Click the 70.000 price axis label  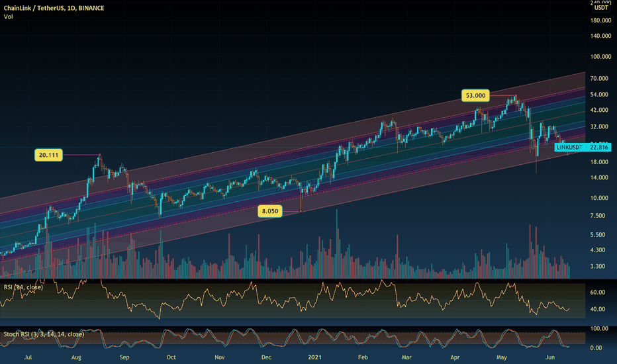(x=599, y=79)
